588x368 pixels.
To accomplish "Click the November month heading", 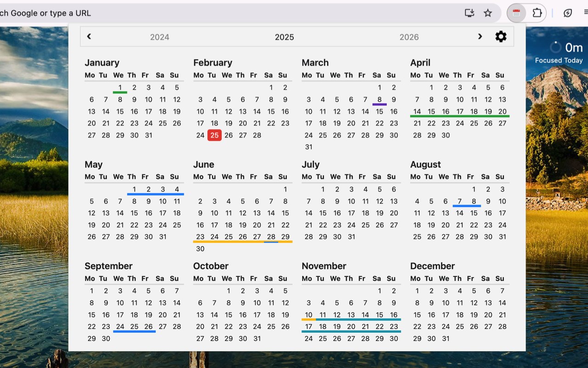I will tap(324, 266).
